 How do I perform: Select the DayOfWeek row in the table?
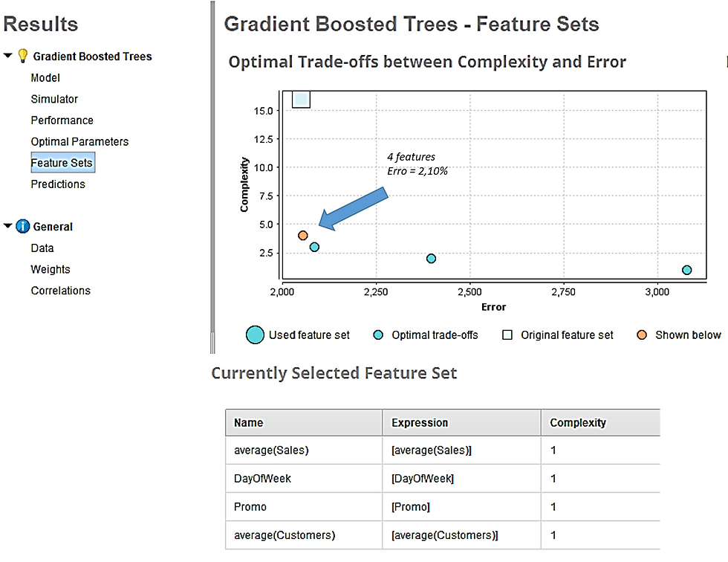pos(443,479)
